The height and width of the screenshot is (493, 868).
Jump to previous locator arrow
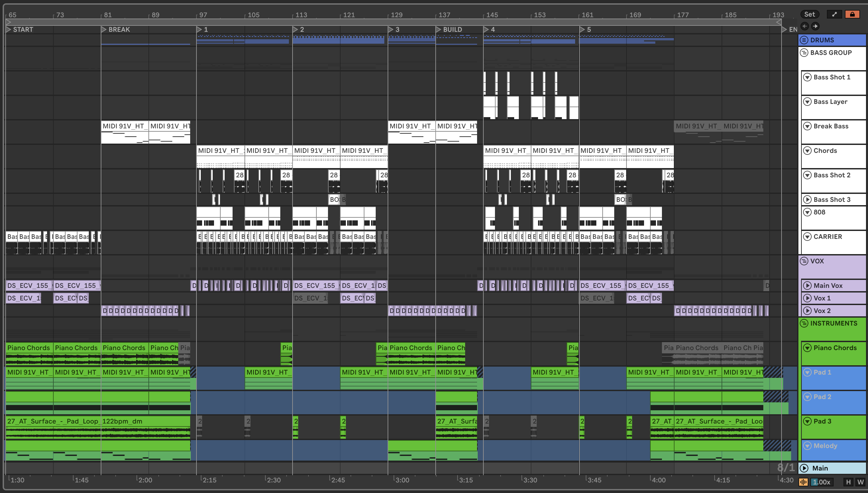click(805, 26)
